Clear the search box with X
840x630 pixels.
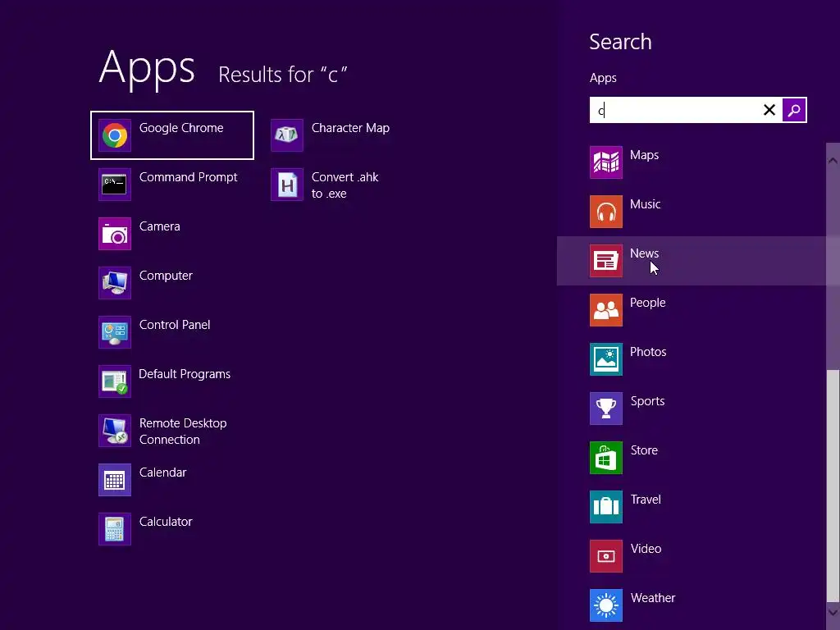coord(769,111)
